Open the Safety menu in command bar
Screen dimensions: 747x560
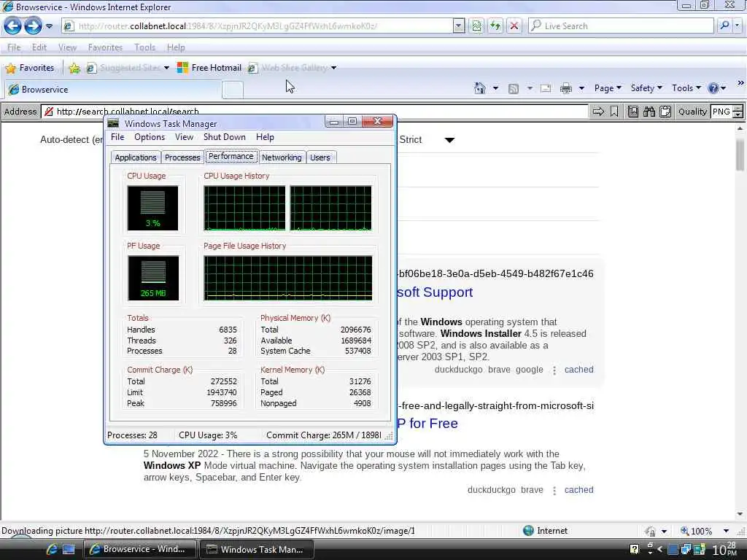tap(646, 88)
